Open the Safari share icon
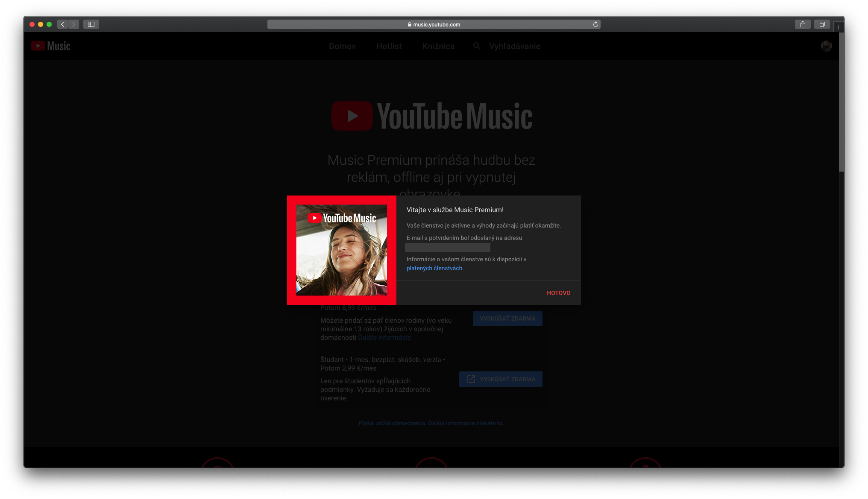The image size is (868, 499). tap(803, 24)
